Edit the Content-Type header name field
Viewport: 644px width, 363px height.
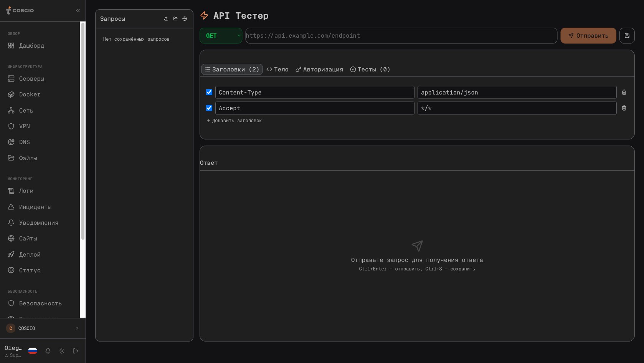315,92
